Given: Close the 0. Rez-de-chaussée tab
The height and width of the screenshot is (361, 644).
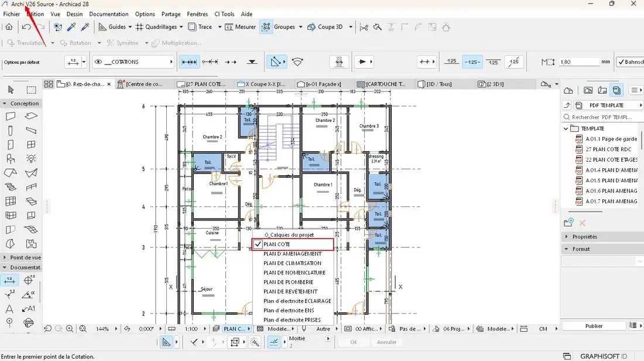Looking at the screenshot, I should pyautogui.click(x=109, y=84).
